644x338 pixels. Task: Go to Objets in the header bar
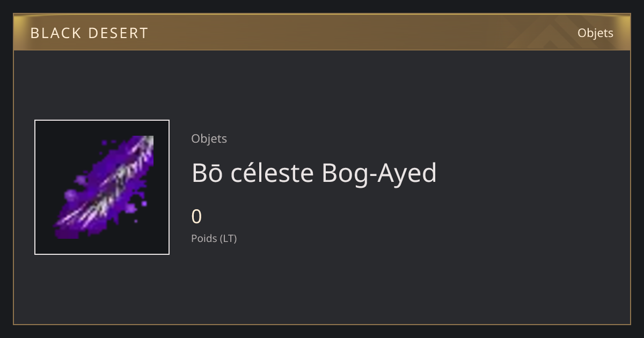click(x=595, y=33)
